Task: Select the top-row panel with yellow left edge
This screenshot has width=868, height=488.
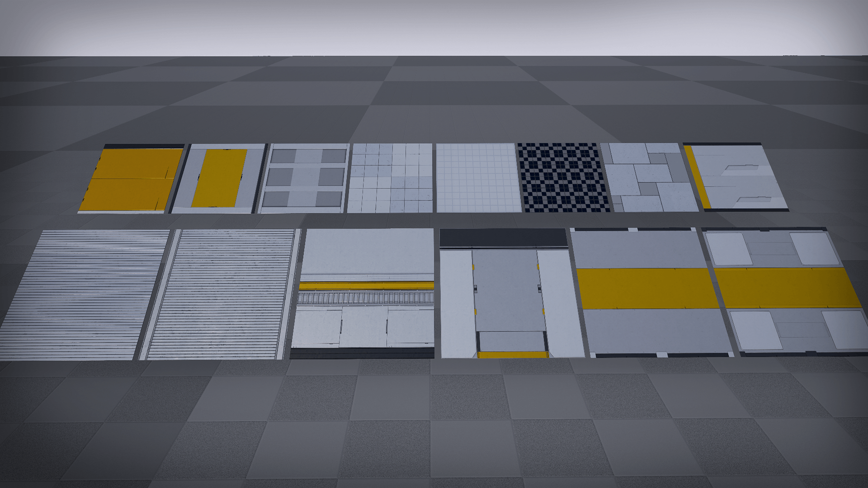Action: (x=736, y=177)
